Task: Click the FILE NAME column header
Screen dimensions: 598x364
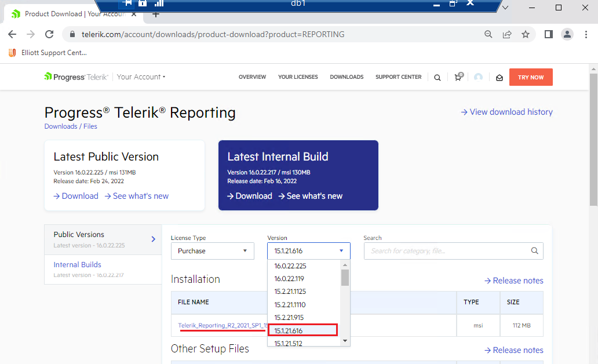Action: 194,302
